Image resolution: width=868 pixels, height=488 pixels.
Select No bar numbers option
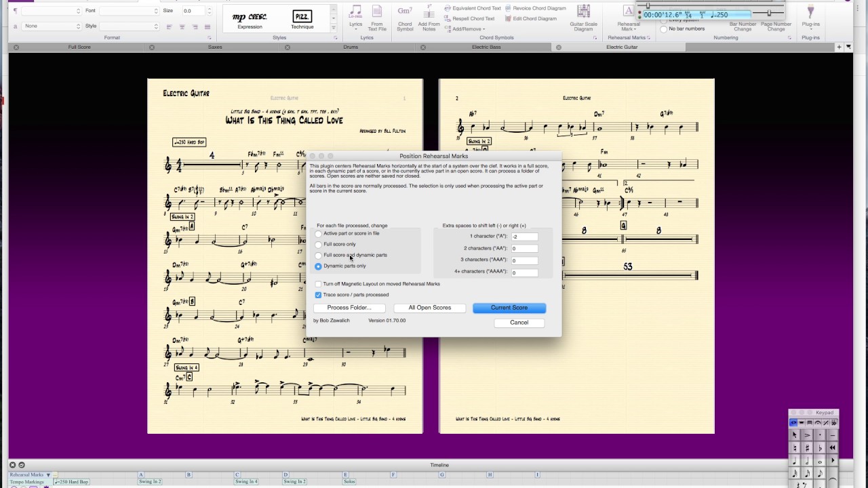(664, 28)
